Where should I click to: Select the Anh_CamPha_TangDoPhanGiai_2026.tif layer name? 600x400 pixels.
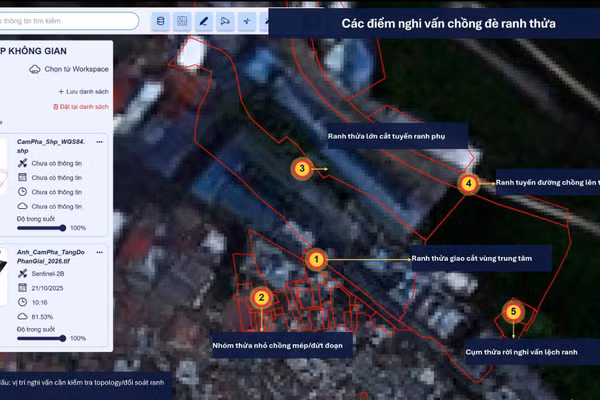(51, 256)
